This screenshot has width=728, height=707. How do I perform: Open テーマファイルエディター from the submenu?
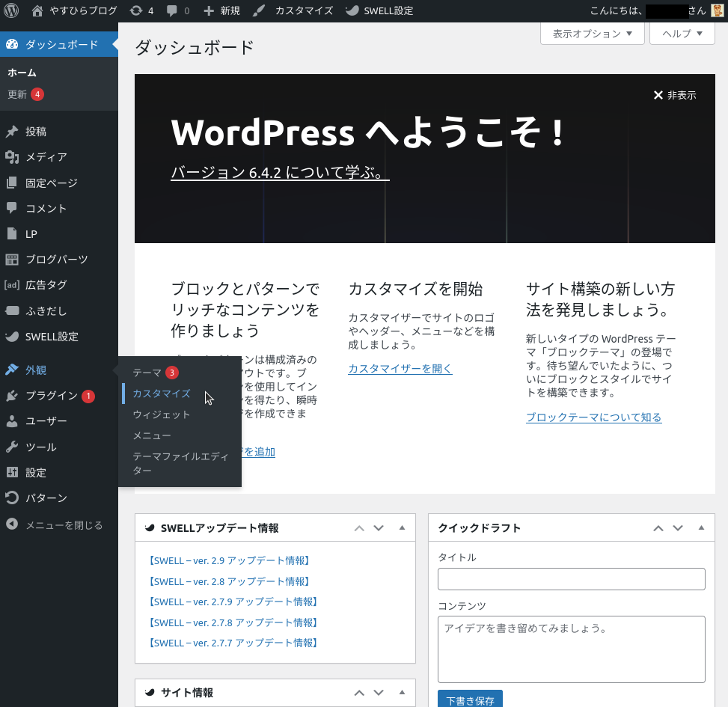pyautogui.click(x=180, y=463)
